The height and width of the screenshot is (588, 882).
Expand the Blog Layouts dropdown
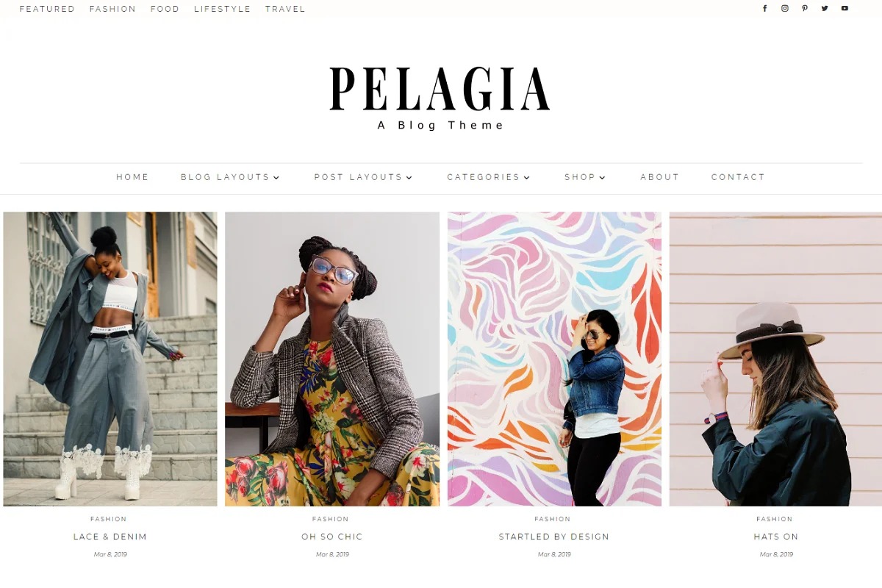click(230, 177)
